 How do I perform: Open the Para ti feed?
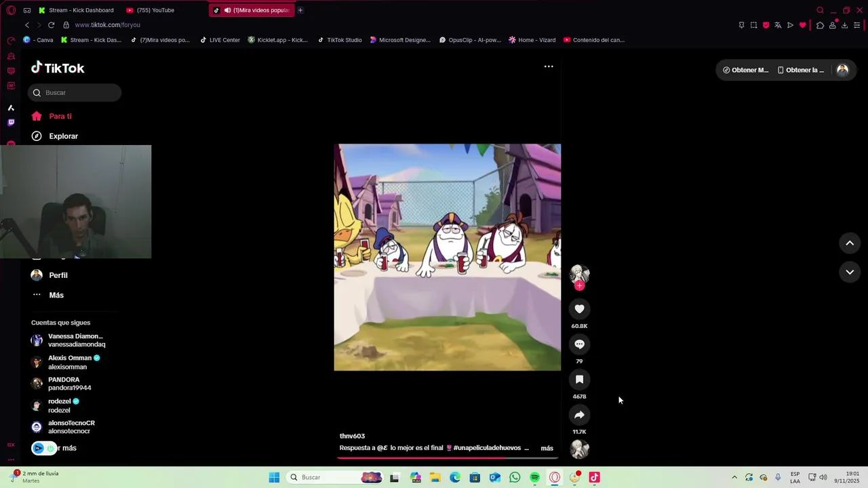click(52, 117)
